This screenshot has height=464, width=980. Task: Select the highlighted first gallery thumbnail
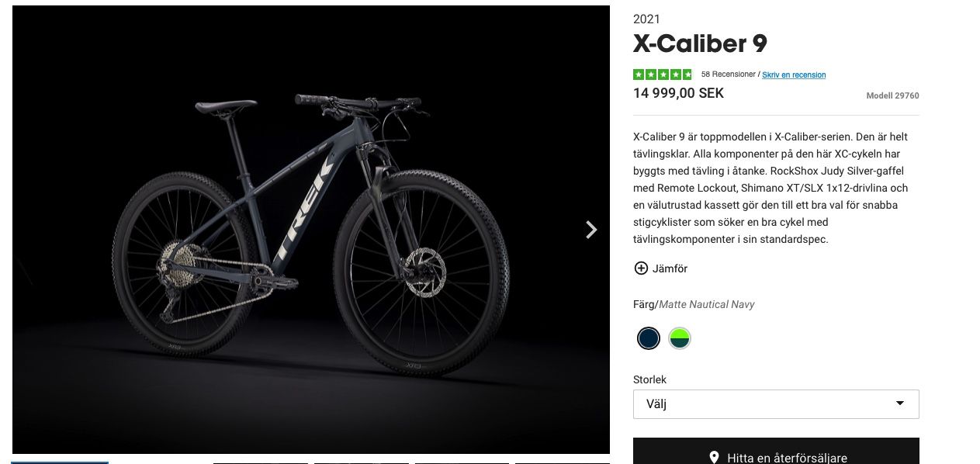point(60,462)
